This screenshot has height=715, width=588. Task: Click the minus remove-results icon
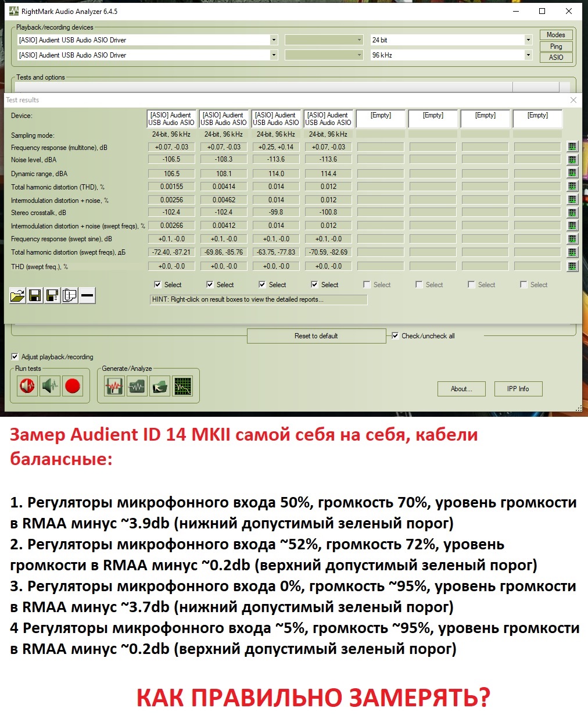87,295
